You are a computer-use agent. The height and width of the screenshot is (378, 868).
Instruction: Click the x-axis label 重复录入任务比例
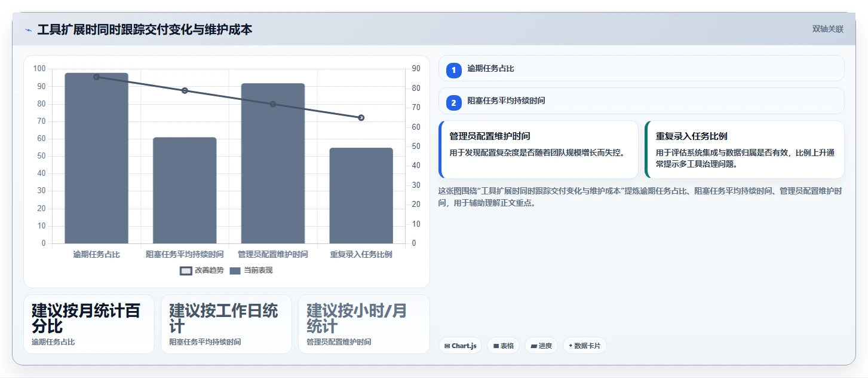[x=361, y=254]
